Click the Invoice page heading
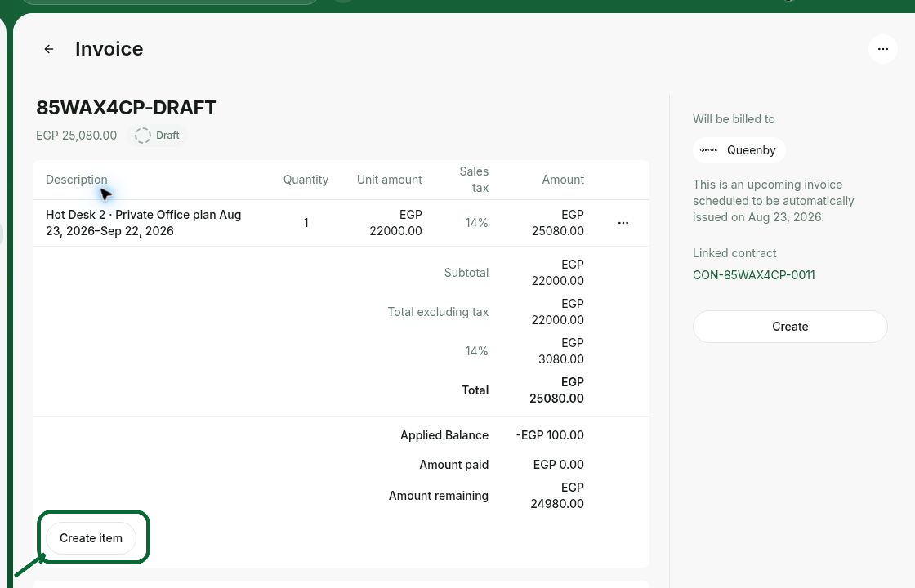 [109, 49]
